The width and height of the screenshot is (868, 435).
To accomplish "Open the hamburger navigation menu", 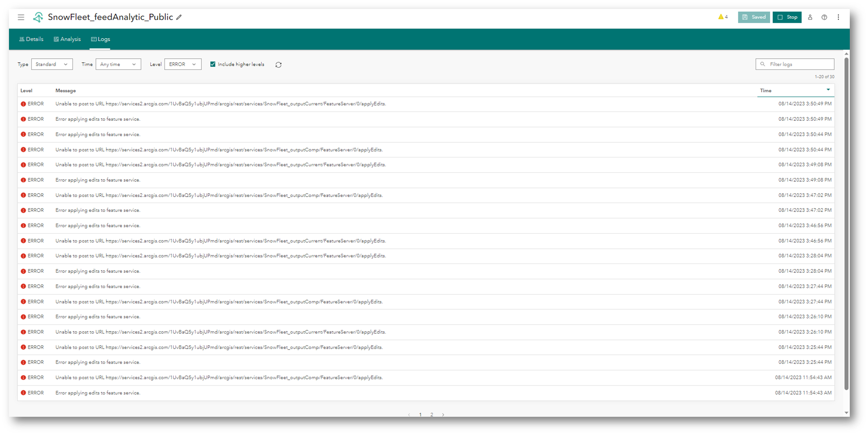I will coord(21,17).
